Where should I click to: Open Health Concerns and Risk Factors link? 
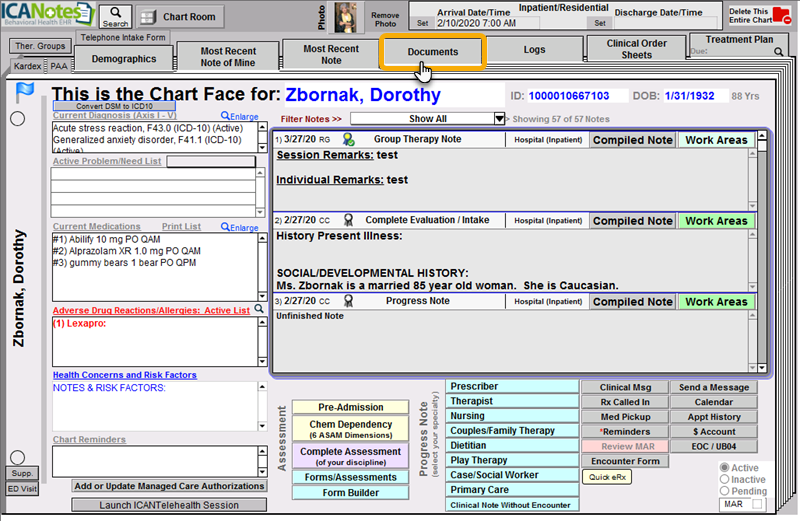[124, 375]
